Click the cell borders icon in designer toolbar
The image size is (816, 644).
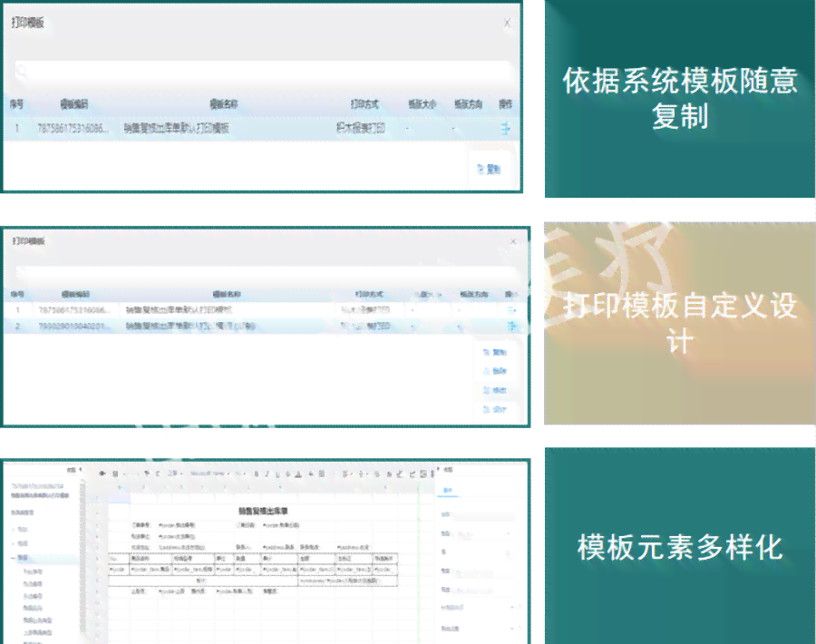322,474
